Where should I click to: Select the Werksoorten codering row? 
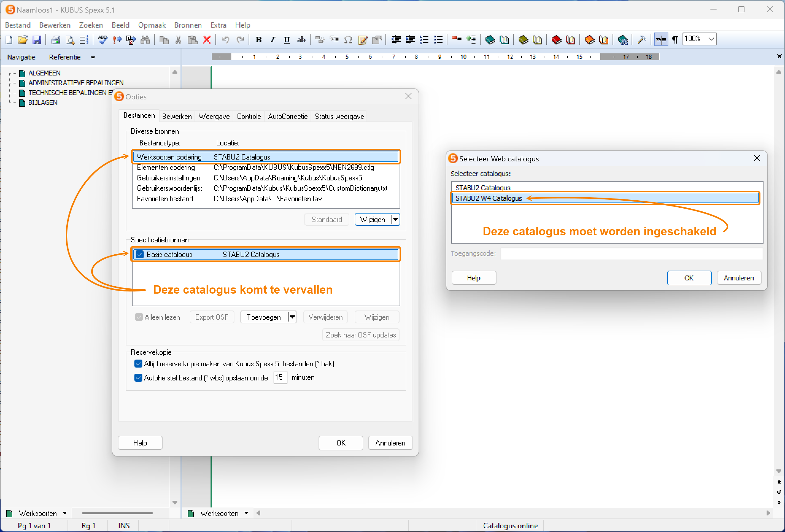click(x=265, y=157)
